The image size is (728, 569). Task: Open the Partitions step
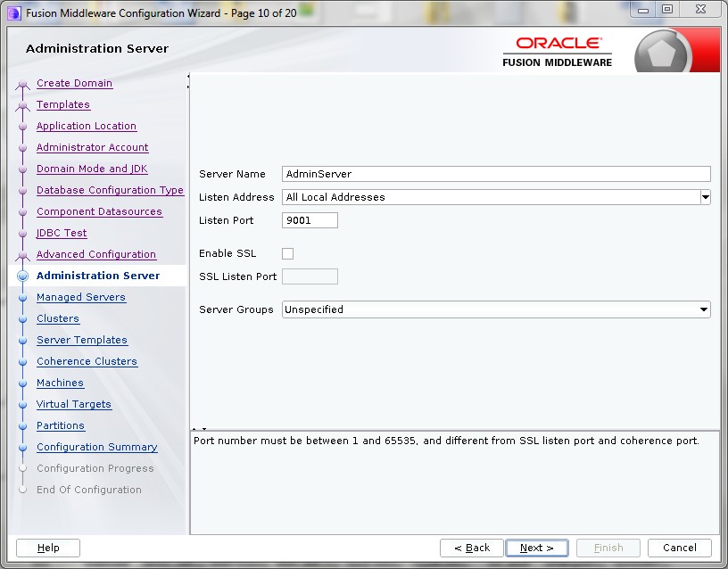(61, 425)
